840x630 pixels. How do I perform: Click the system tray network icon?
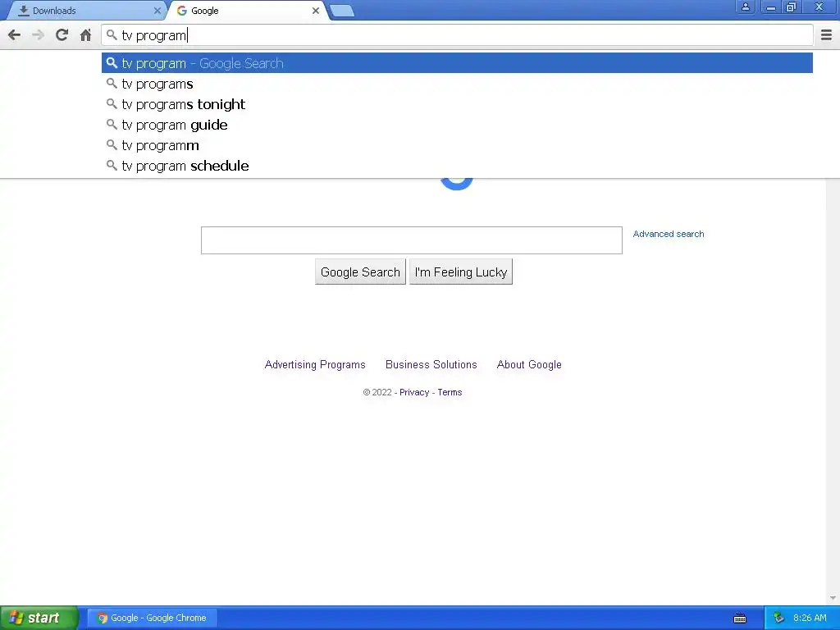coord(778,618)
